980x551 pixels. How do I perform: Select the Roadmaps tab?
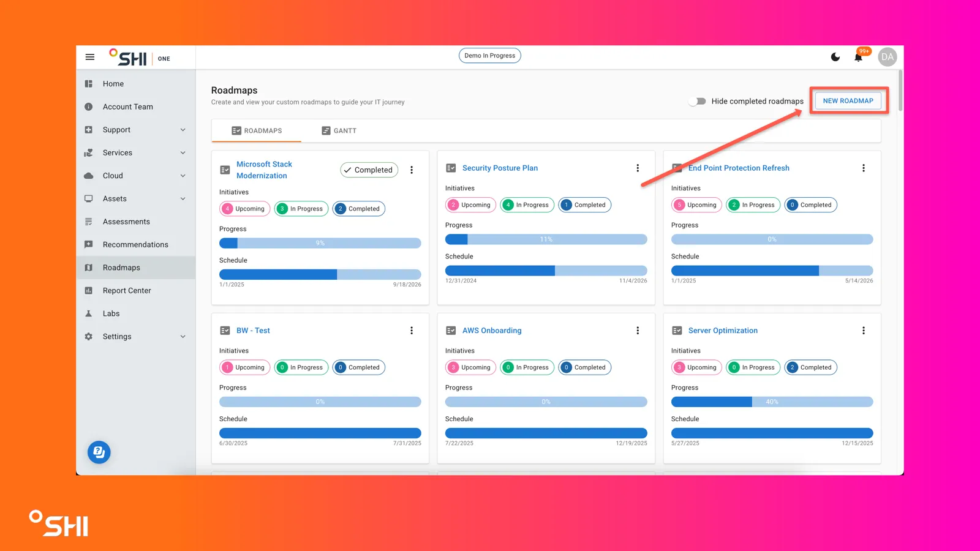pos(257,130)
